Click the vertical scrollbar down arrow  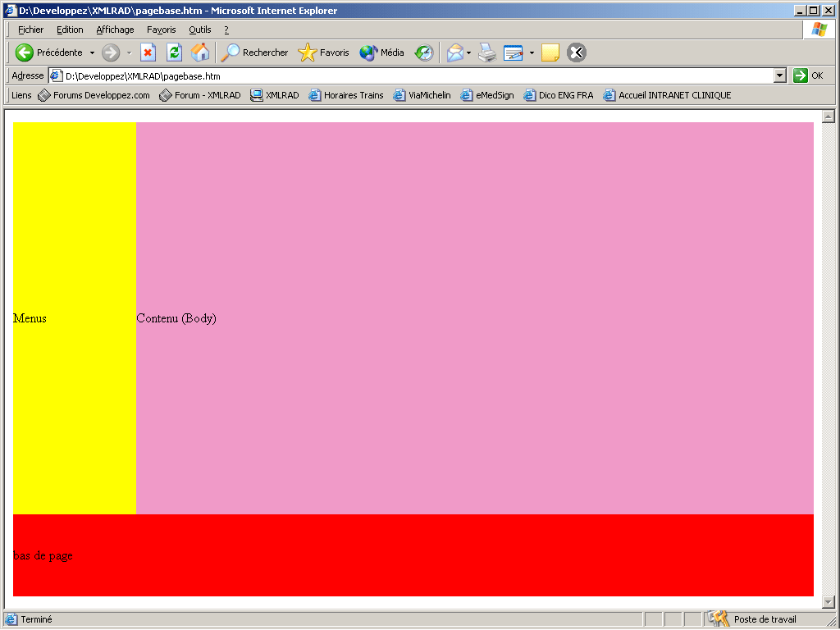[x=827, y=602]
